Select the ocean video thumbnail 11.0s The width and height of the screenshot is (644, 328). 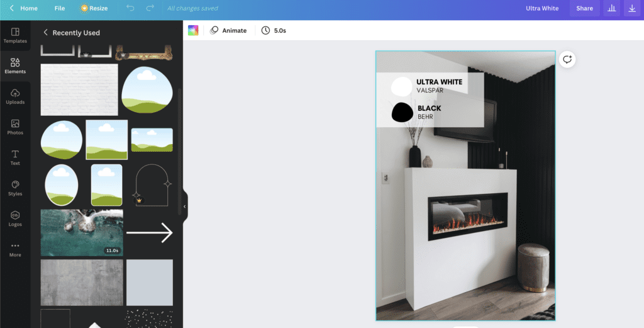point(82,233)
